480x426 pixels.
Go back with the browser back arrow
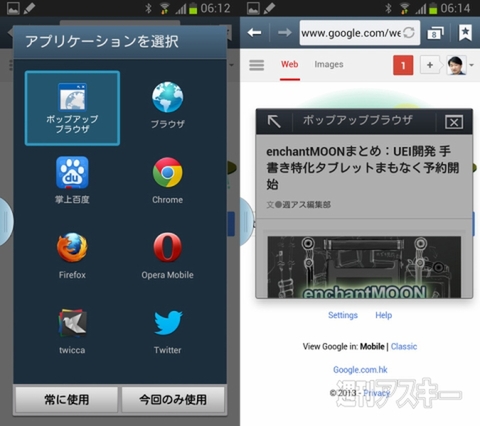point(254,32)
